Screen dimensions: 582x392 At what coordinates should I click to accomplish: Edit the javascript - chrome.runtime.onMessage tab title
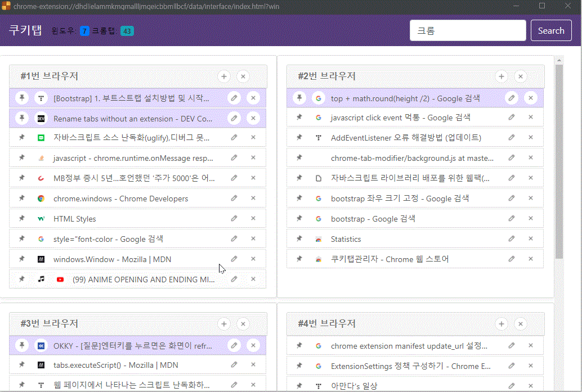tap(234, 157)
